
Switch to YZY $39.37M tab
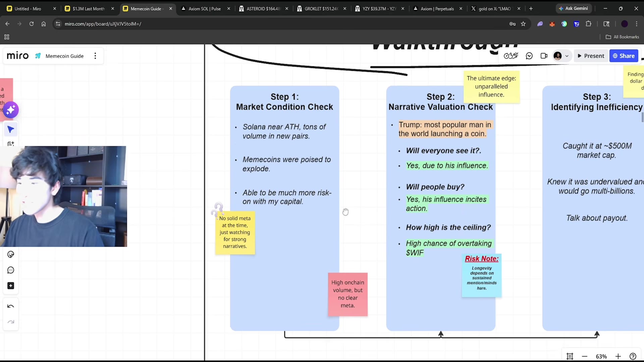[379, 9]
